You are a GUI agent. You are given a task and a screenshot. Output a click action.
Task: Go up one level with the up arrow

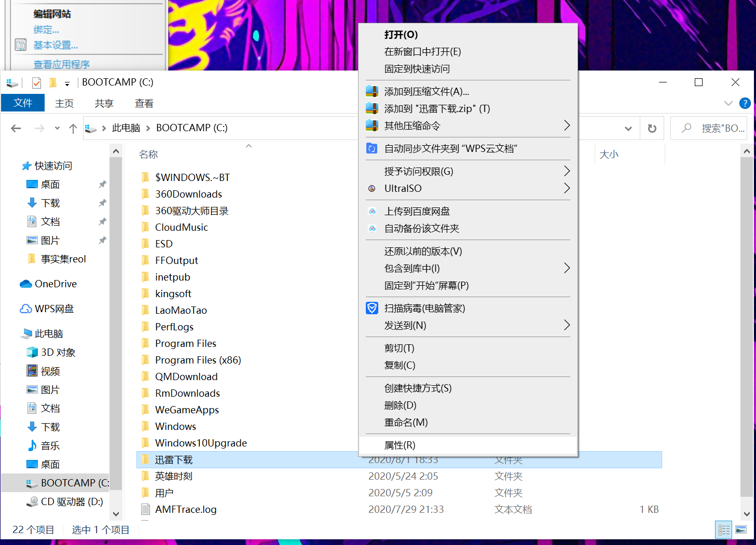coord(73,128)
